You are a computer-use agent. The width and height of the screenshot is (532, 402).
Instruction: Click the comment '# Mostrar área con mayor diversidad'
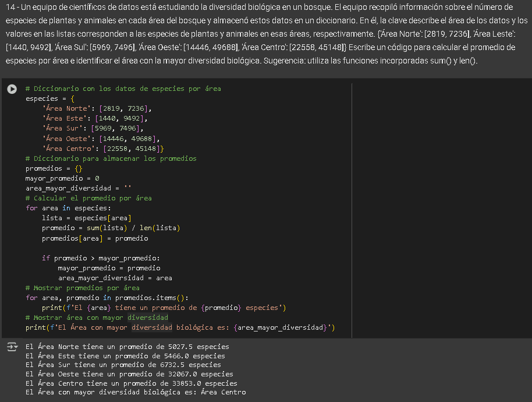97,318
